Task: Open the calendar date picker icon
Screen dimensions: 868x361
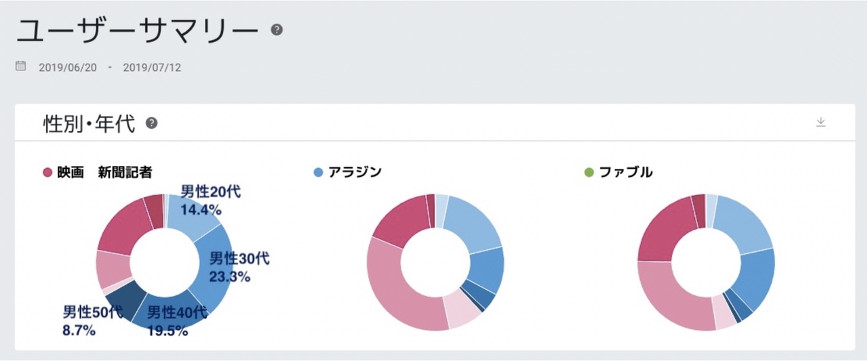Action: coord(20,66)
